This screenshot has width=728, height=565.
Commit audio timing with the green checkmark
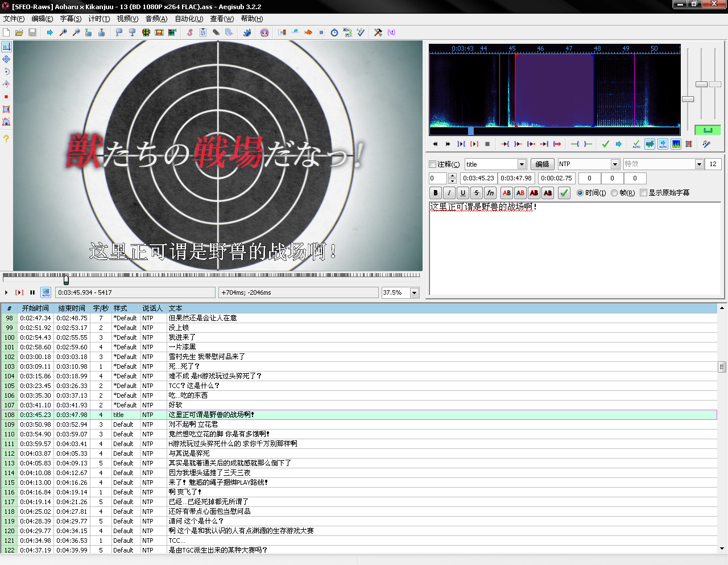[606, 144]
